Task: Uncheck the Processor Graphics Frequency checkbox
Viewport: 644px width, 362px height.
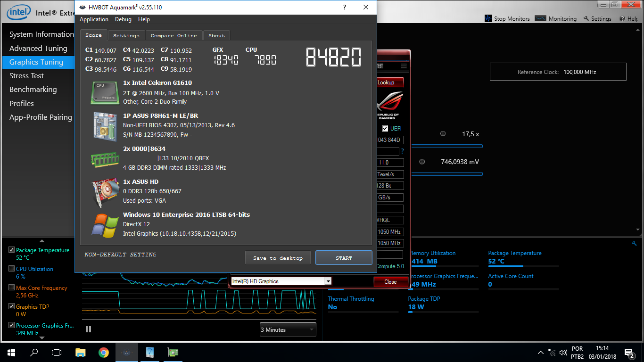Action: [x=12, y=325]
